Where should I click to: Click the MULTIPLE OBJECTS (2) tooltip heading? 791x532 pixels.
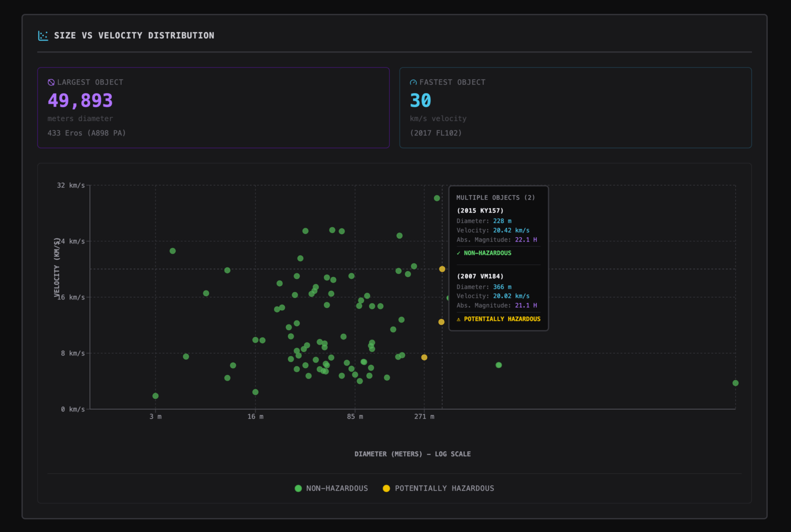(495, 197)
